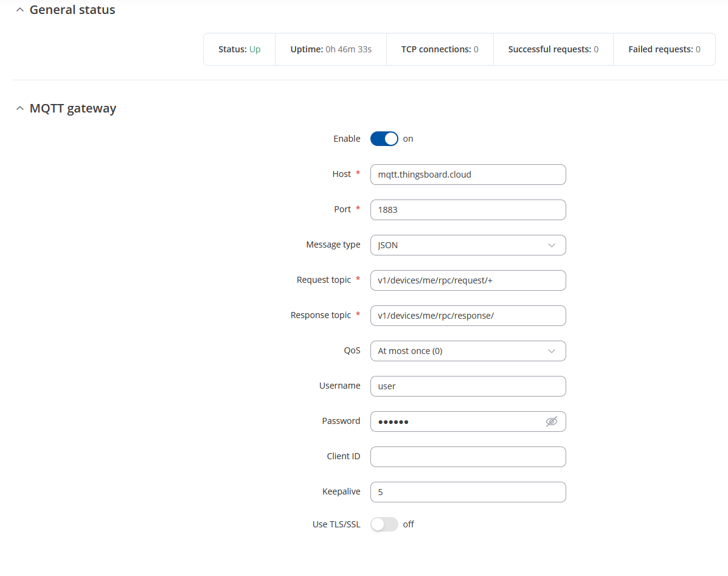This screenshot has height=576, width=728.
Task: Focus the Request topic field
Action: point(468,280)
